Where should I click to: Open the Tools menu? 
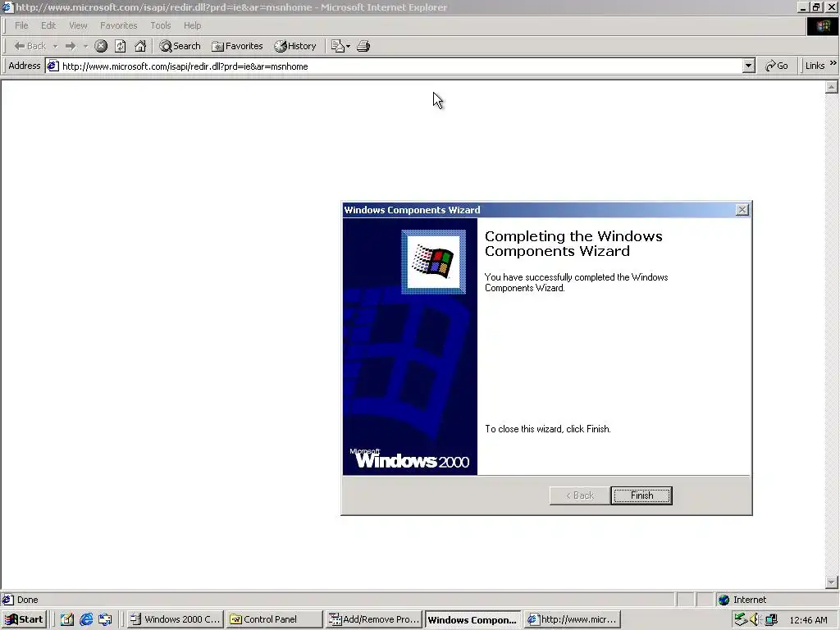coord(160,25)
